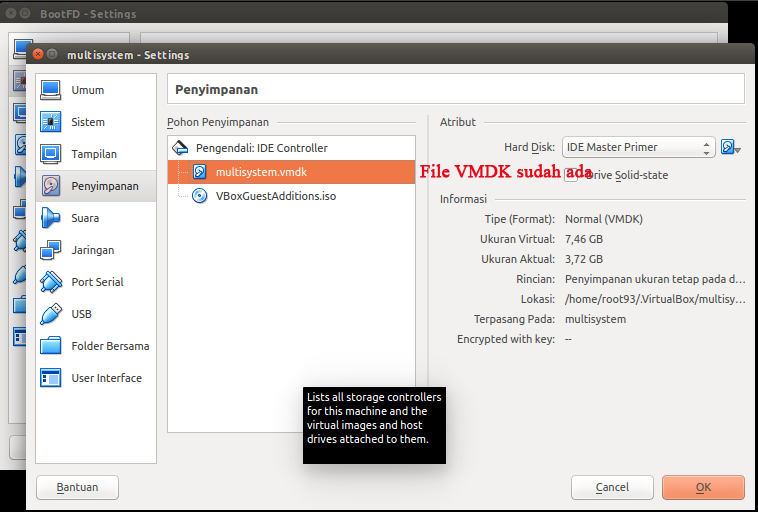Toggle the Drive Solid-state checkbox

571,175
